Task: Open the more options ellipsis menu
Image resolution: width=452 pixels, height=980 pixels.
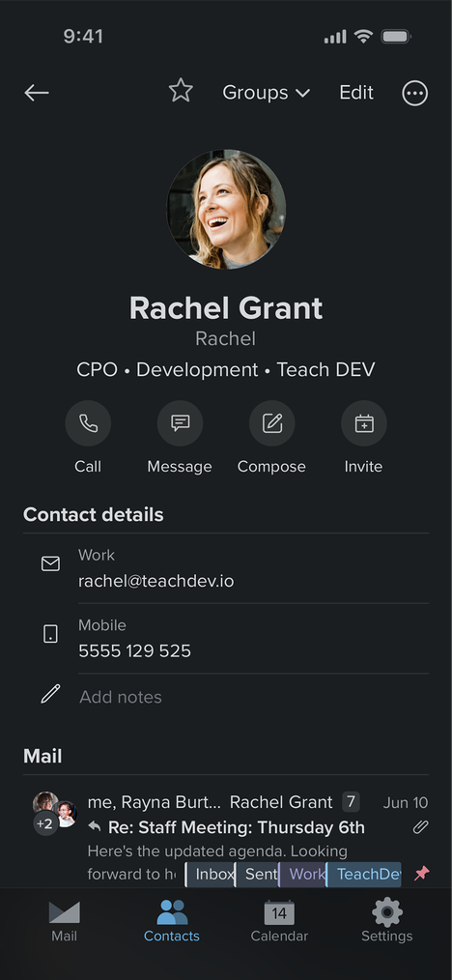Action: click(x=415, y=93)
